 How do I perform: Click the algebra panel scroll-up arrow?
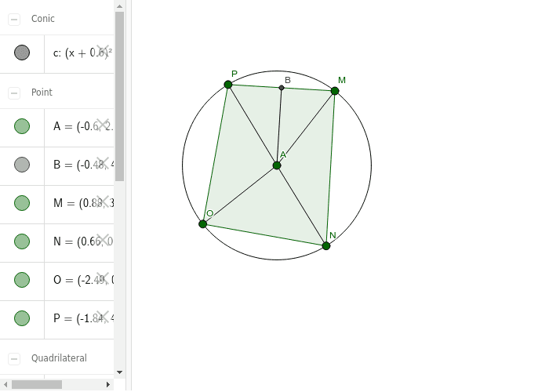tap(119, 6)
